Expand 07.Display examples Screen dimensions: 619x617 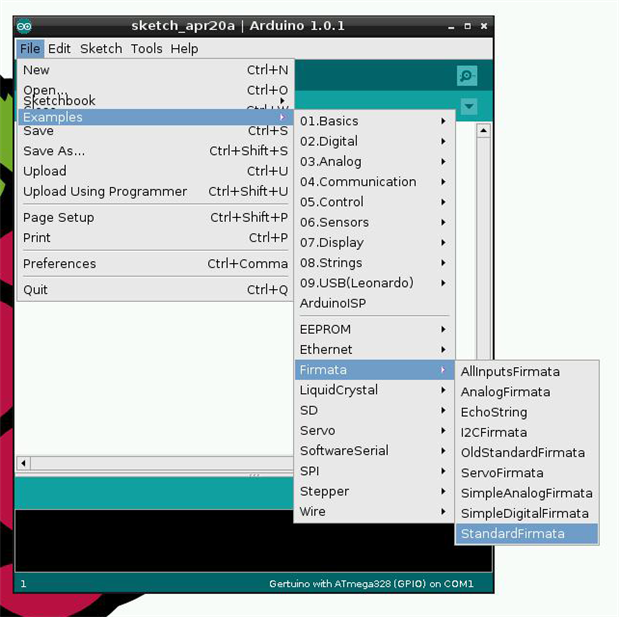(374, 242)
